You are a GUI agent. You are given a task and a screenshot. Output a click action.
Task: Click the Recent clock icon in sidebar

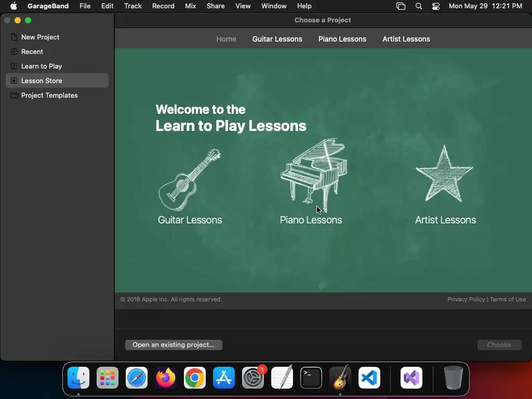14,51
